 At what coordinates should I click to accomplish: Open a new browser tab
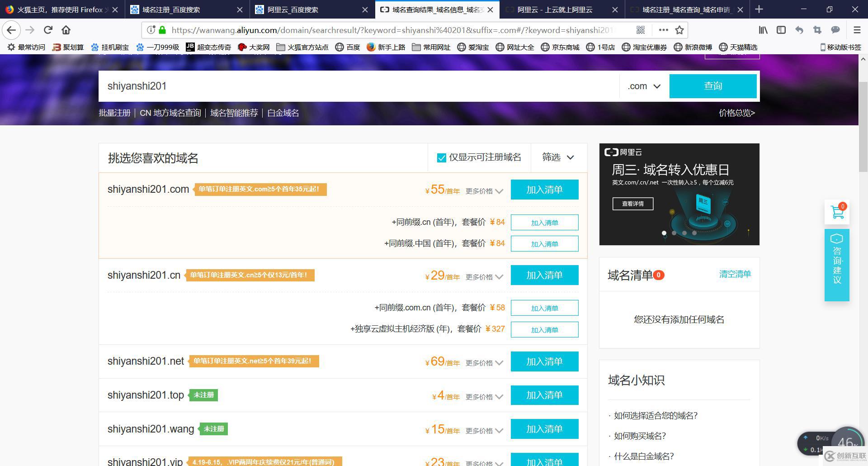(x=759, y=9)
